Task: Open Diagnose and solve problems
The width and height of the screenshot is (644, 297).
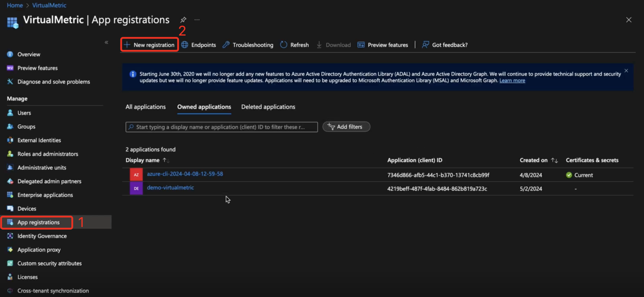Action: point(54,82)
